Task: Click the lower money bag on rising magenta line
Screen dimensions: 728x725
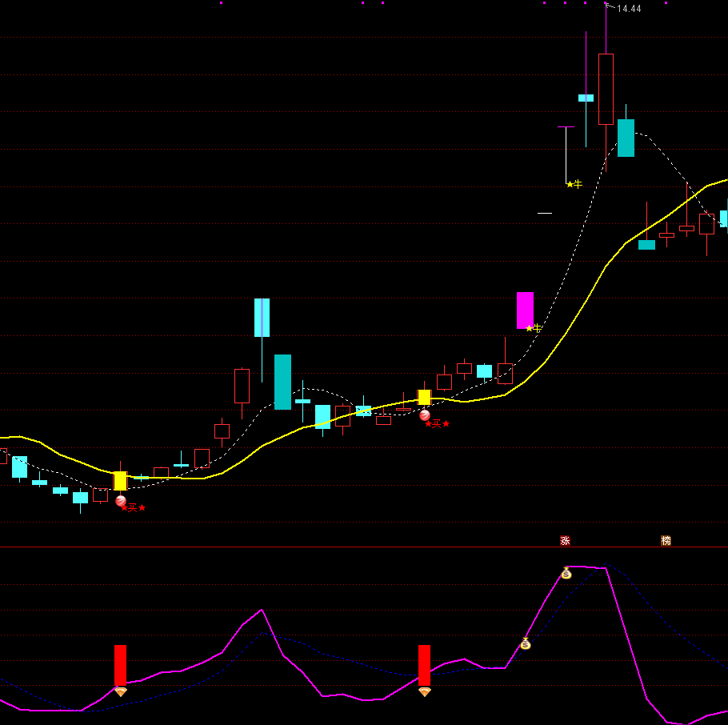Action: (x=526, y=643)
